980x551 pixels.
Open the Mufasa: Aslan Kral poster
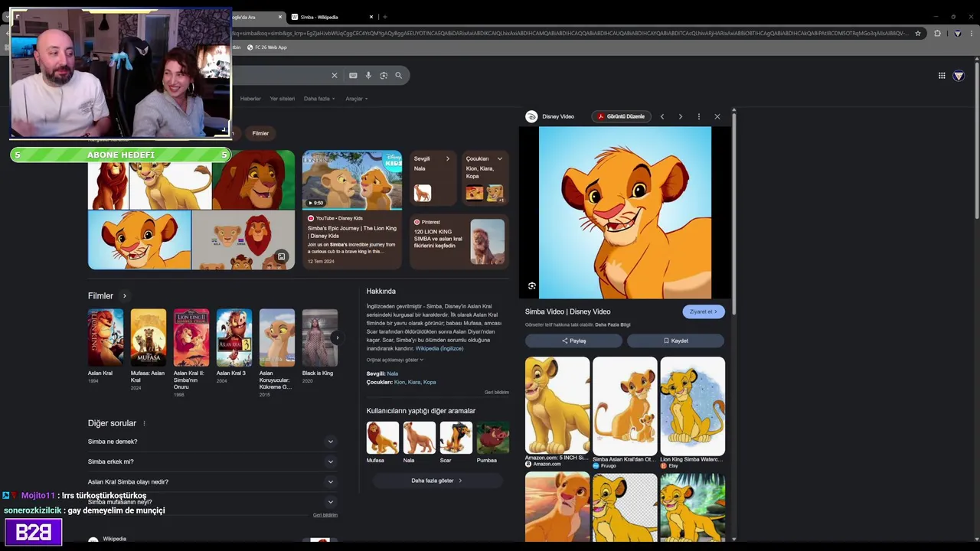click(x=149, y=337)
